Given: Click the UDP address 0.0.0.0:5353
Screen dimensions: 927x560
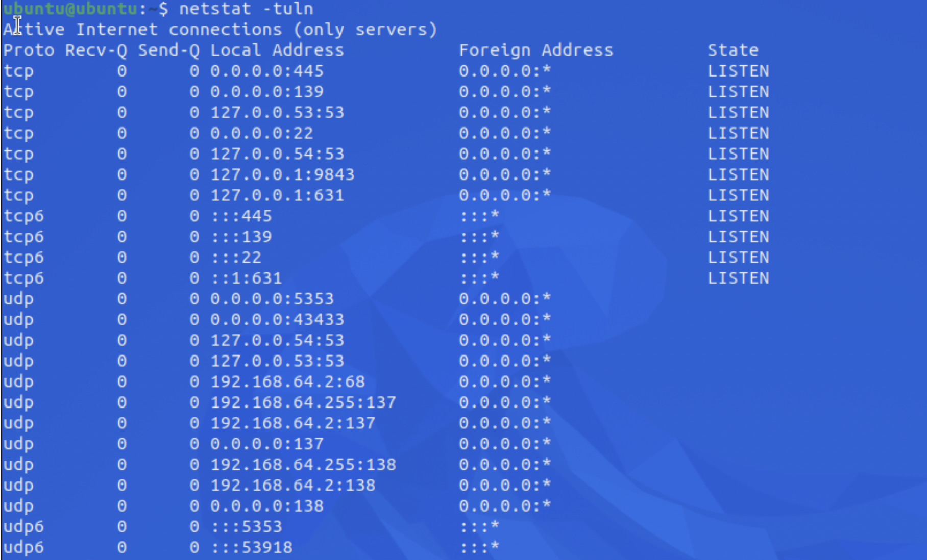Looking at the screenshot, I should [x=272, y=299].
